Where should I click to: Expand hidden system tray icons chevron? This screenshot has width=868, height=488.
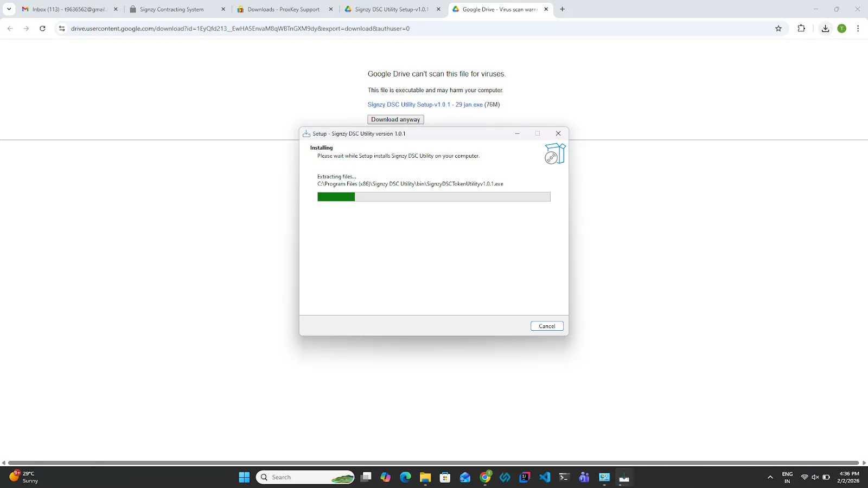[x=770, y=477]
